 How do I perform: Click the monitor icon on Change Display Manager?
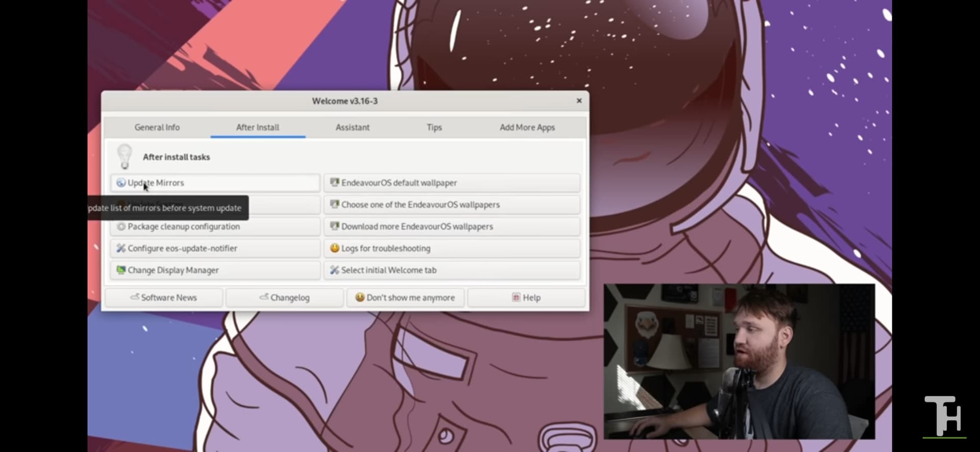[x=121, y=270]
